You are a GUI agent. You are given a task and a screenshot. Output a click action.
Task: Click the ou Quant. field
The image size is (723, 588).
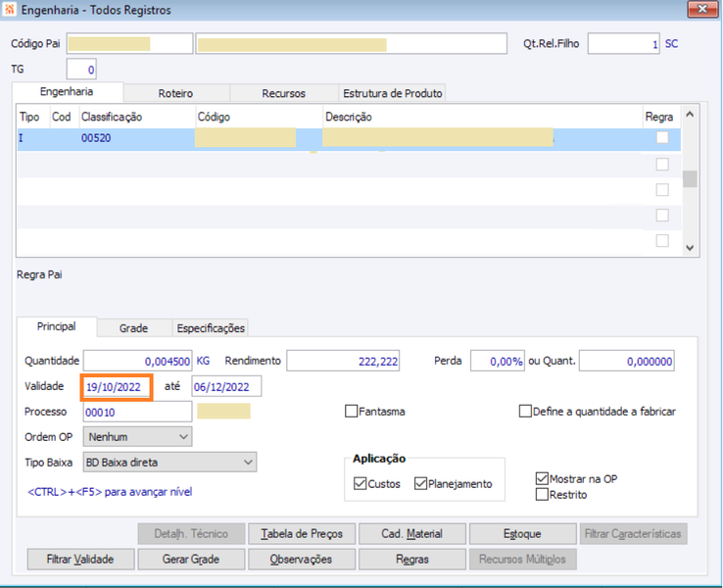627,361
